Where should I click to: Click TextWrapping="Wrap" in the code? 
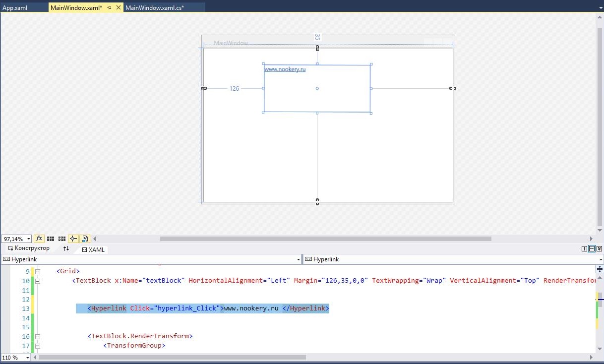coord(409,281)
